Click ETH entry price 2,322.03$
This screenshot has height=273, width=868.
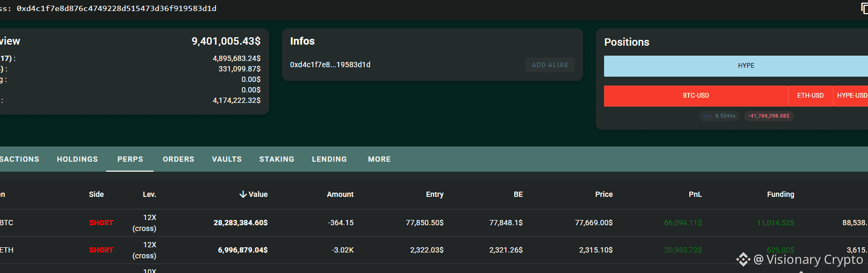point(426,250)
